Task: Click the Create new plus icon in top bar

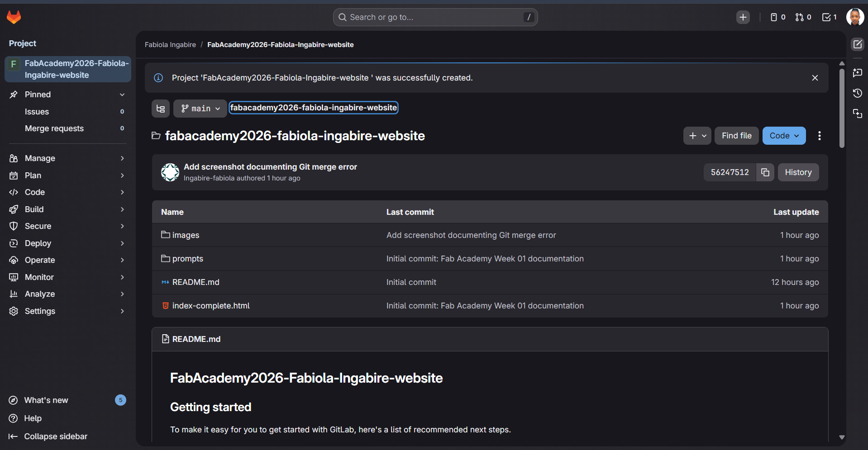Action: tap(743, 17)
